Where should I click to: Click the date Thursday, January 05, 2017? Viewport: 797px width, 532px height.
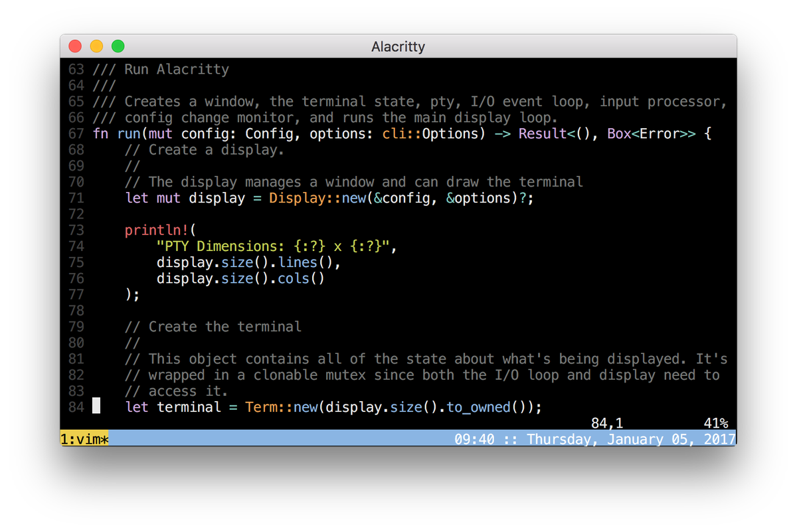point(632,439)
